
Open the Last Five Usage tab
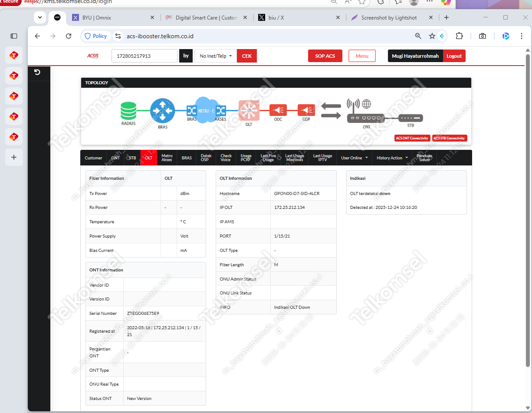point(268,158)
